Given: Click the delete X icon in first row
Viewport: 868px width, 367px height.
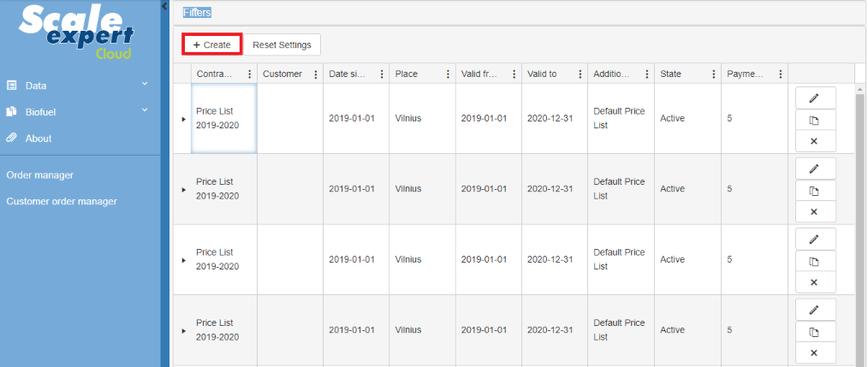Looking at the screenshot, I should (x=813, y=140).
